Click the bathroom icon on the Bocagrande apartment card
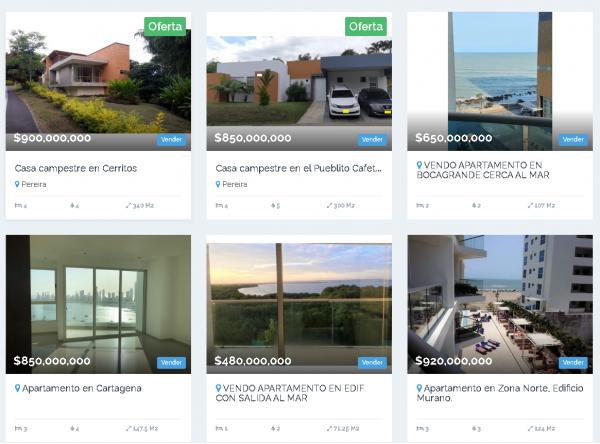This screenshot has width=600, height=444. [x=474, y=205]
